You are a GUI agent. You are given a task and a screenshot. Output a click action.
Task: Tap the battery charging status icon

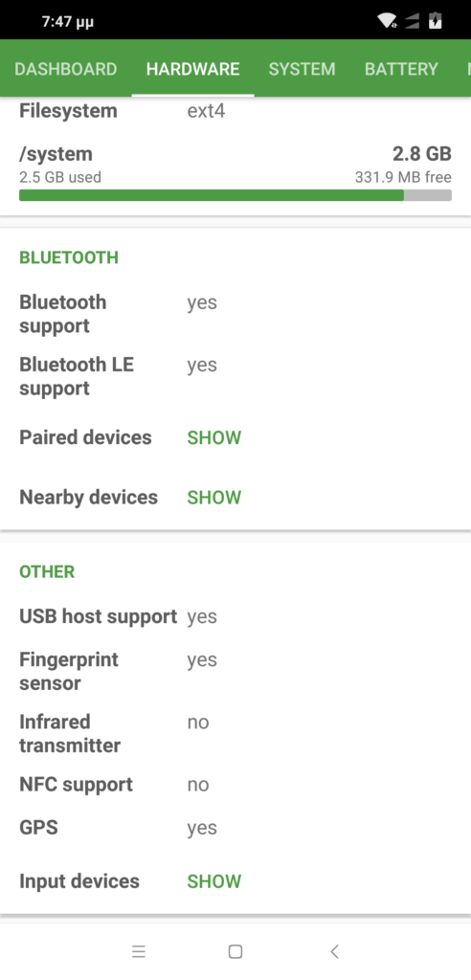pos(436,21)
